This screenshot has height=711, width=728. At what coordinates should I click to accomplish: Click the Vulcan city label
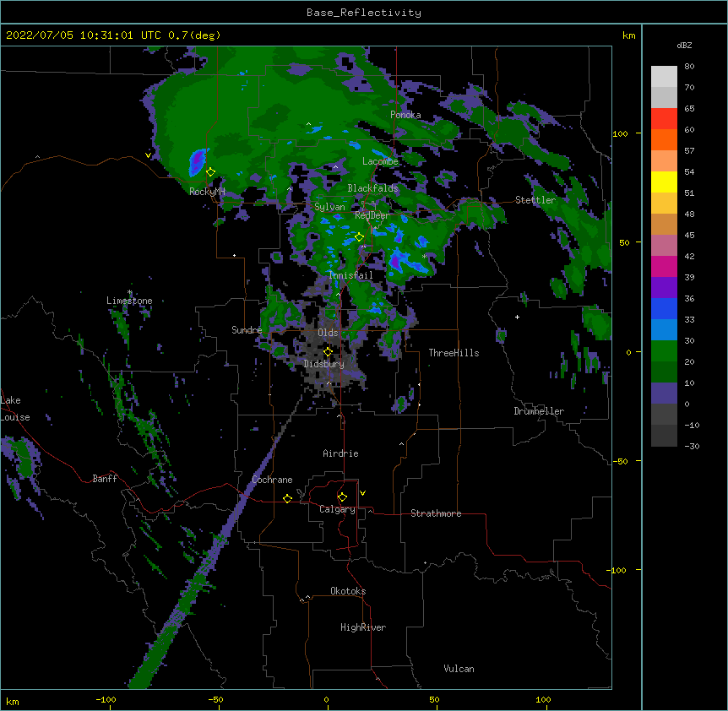(459, 669)
